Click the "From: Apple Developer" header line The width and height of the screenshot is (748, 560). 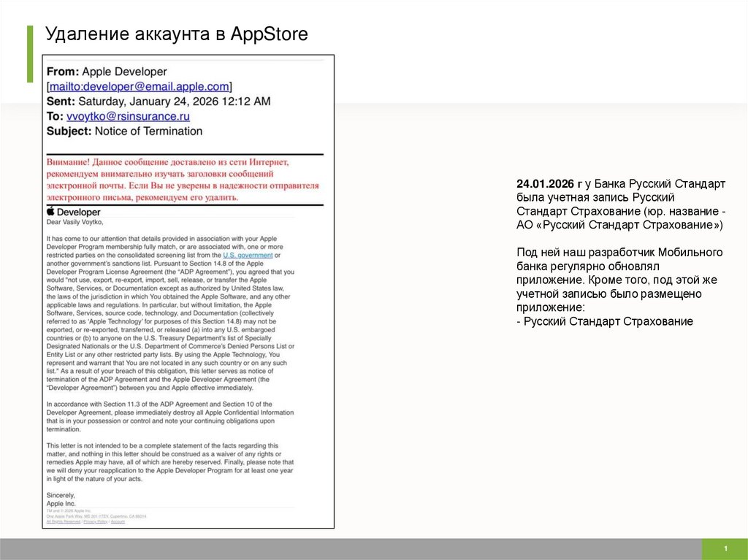tap(107, 72)
